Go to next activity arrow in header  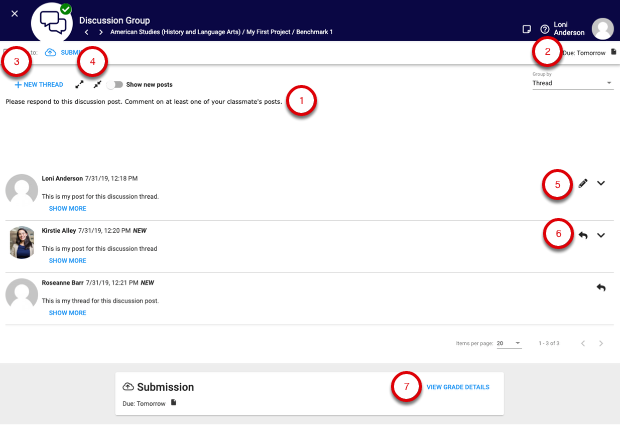[x=101, y=32]
